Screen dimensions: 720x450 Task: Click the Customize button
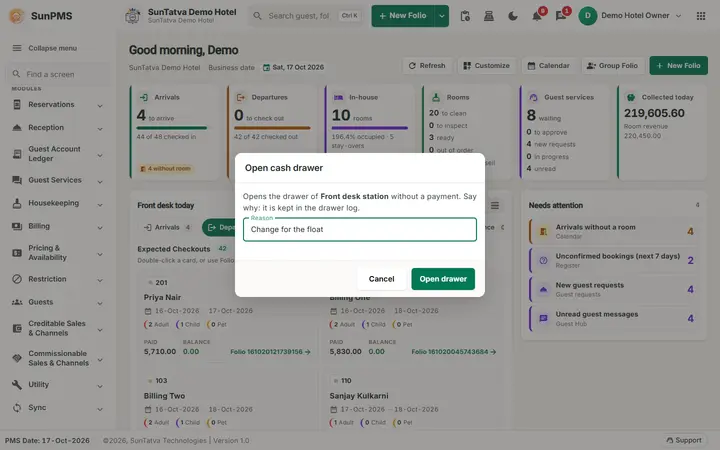pyautogui.click(x=487, y=66)
